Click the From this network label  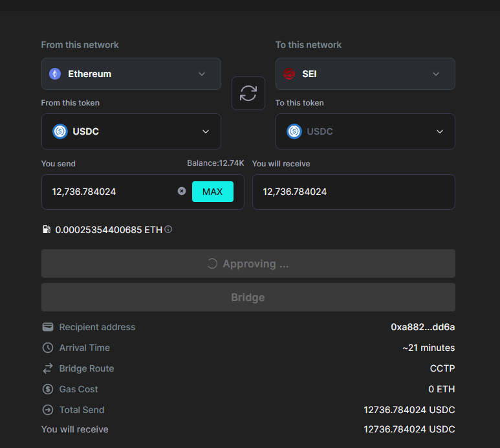click(80, 45)
